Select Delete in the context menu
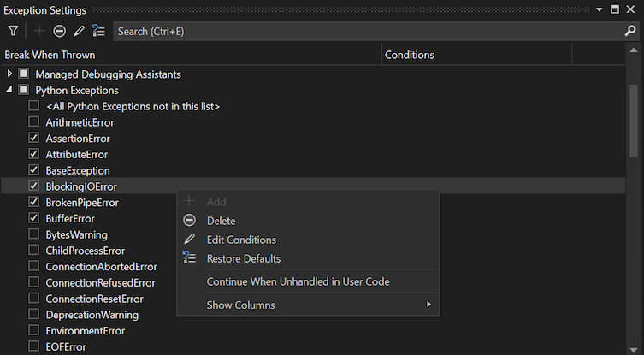This screenshot has height=355, width=644. [x=221, y=221]
